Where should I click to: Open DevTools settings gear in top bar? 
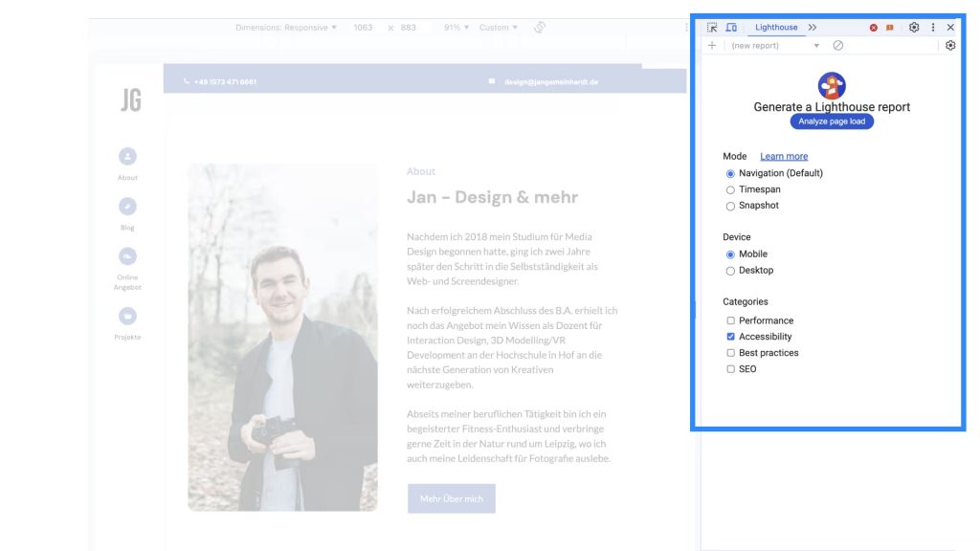coord(914,28)
